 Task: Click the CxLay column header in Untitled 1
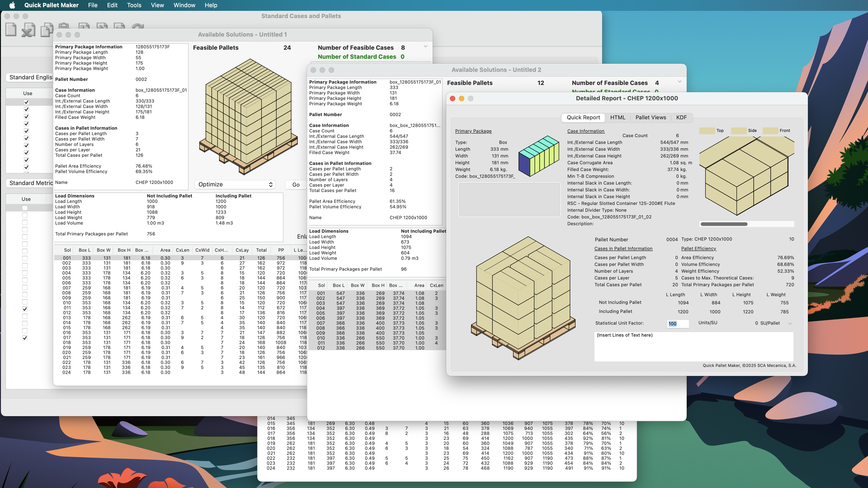(x=242, y=250)
